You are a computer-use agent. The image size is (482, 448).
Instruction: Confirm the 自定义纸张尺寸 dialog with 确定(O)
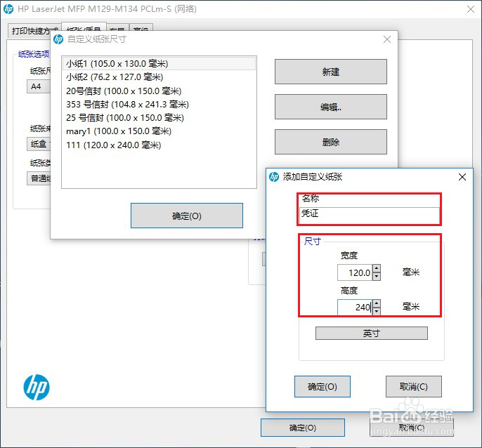[x=187, y=216]
